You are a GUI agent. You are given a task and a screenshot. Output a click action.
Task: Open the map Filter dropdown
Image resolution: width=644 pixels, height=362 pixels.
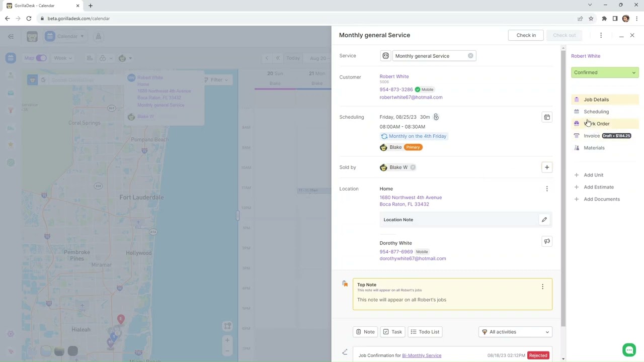[x=216, y=80]
